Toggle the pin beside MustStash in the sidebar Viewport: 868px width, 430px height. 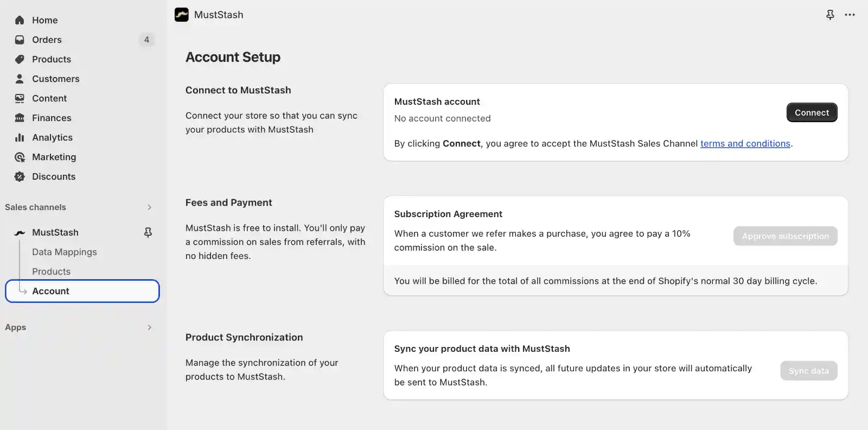pyautogui.click(x=148, y=232)
